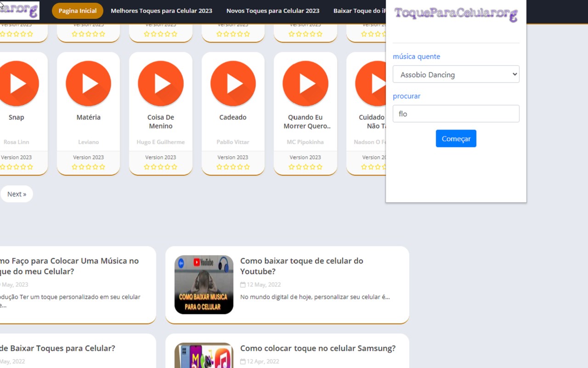Open the Matéria song title

click(x=89, y=117)
